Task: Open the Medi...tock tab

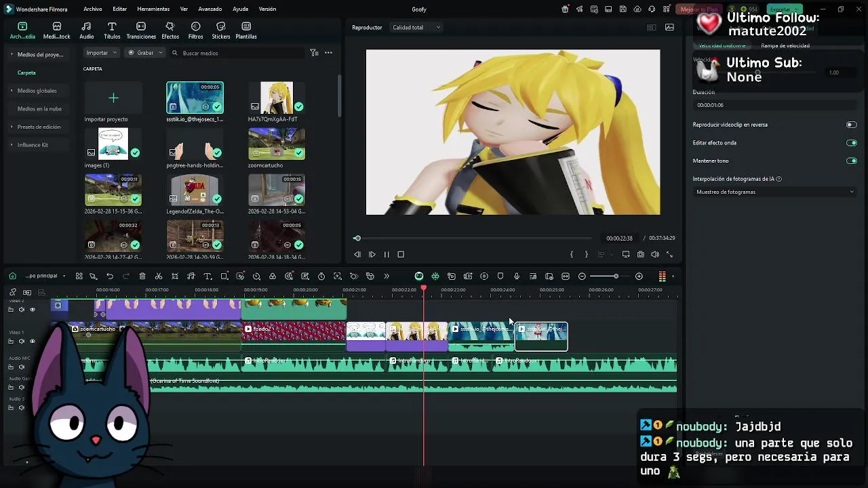Action: pyautogui.click(x=57, y=30)
